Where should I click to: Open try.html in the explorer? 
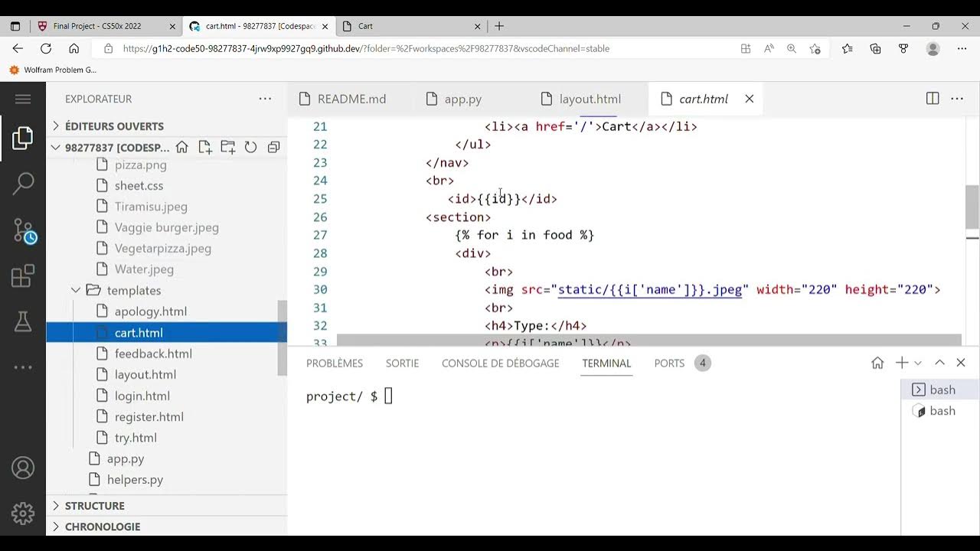tap(136, 438)
